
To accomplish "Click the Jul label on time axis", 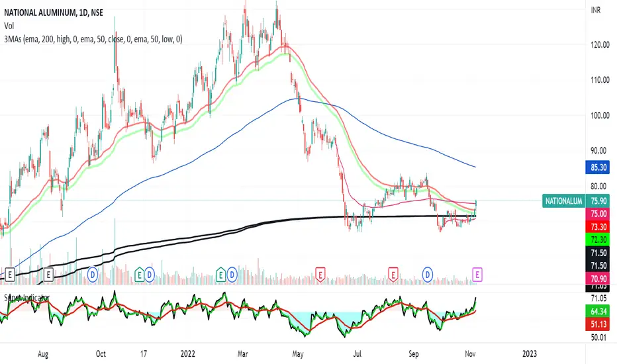I will [357, 354].
